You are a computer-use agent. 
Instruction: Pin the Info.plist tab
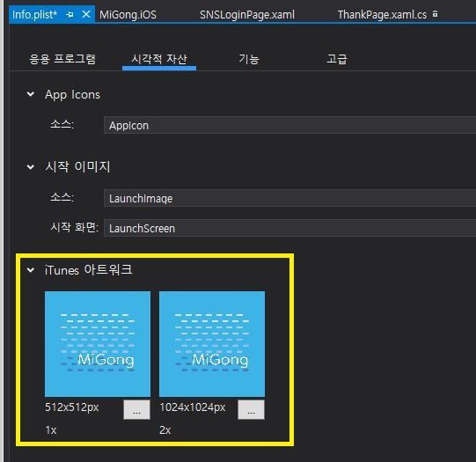pos(70,14)
